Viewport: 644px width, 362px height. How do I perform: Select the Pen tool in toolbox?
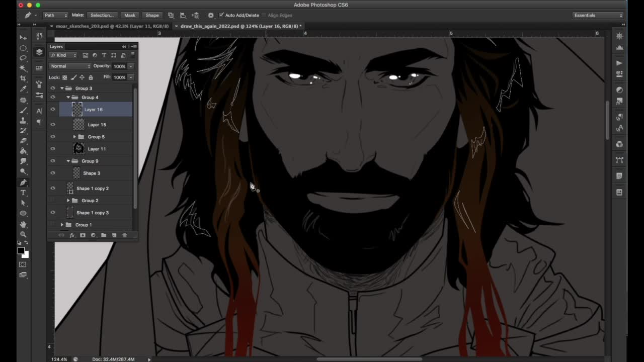pos(23,183)
